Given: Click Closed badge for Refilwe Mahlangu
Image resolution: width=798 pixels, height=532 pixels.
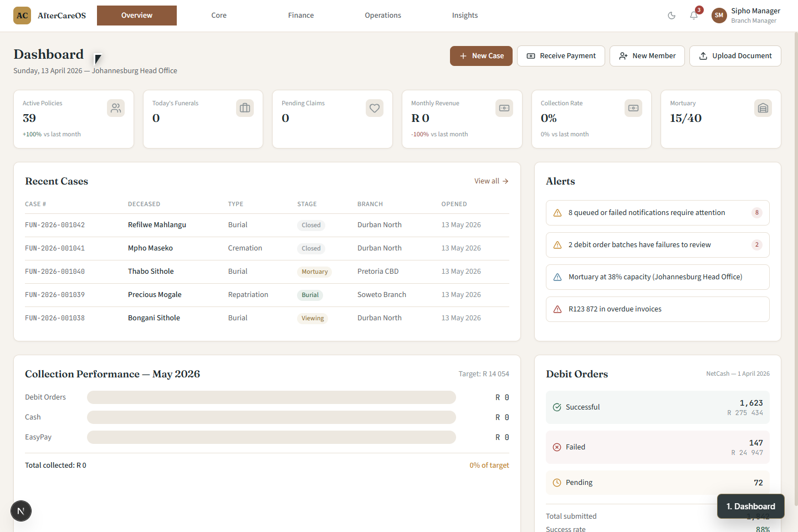Looking at the screenshot, I should click(x=311, y=226).
